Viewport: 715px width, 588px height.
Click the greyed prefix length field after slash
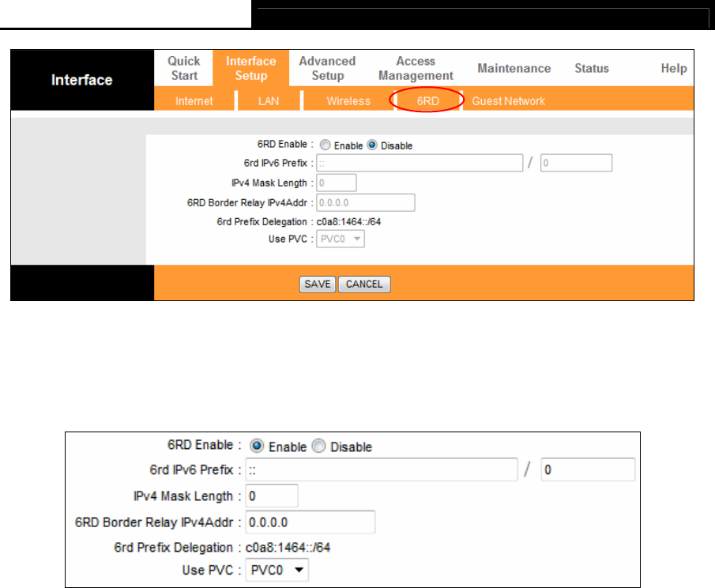coord(576,163)
